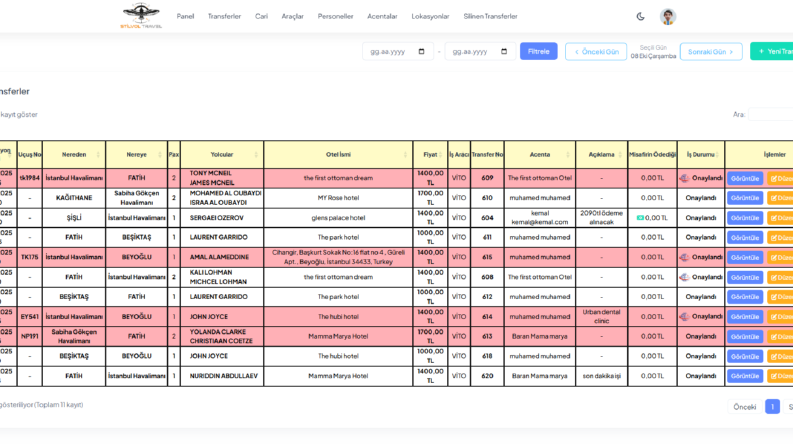Click agency cell Baran Mama marya for 613
Screen dimensions: 793x446
540,336
